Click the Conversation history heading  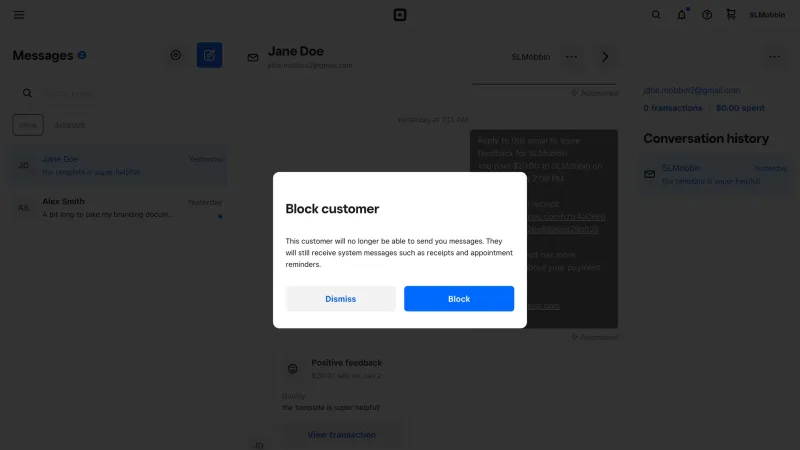(706, 139)
